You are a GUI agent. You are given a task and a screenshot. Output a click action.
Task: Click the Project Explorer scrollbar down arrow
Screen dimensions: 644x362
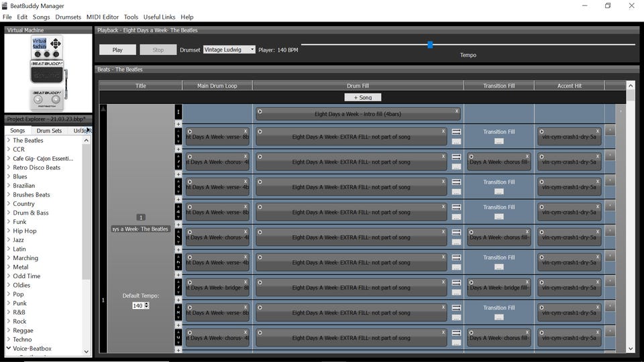pyautogui.click(x=87, y=351)
